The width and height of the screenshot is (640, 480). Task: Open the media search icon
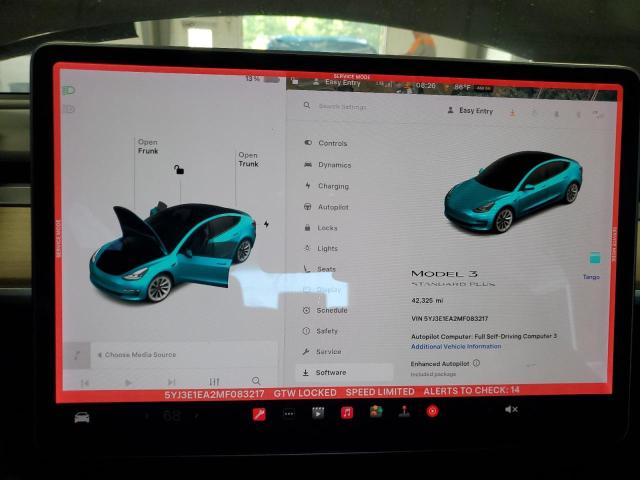click(x=256, y=381)
